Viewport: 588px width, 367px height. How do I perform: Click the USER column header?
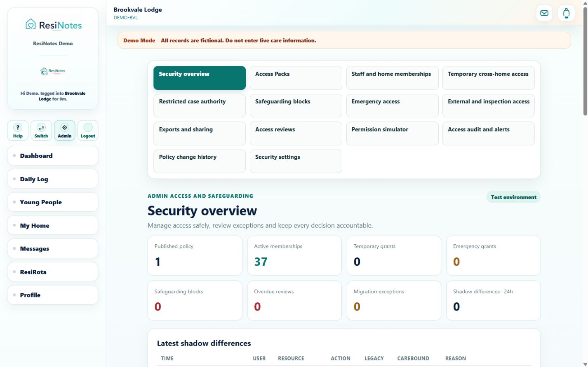(259, 358)
